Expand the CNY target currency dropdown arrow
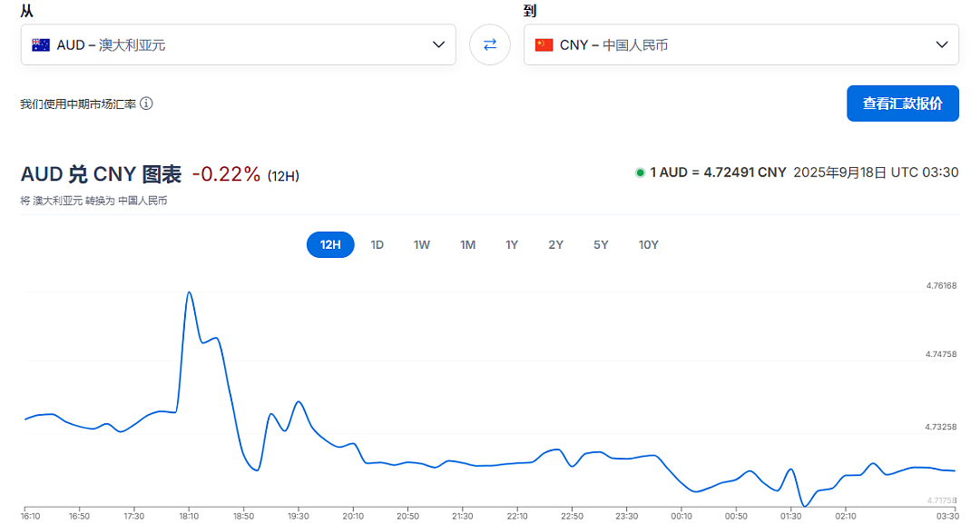The image size is (980, 524). click(x=942, y=45)
